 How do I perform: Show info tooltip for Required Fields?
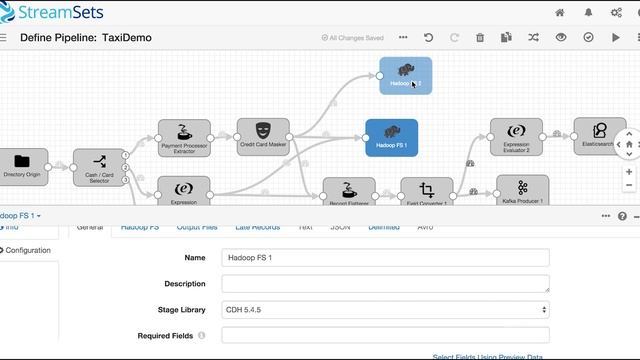(201, 336)
